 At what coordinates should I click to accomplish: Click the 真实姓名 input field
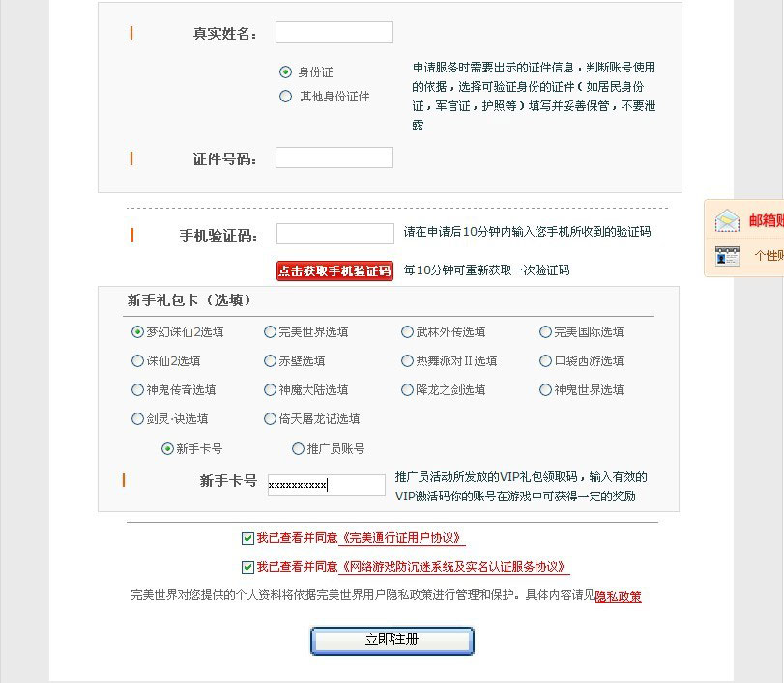tap(334, 32)
